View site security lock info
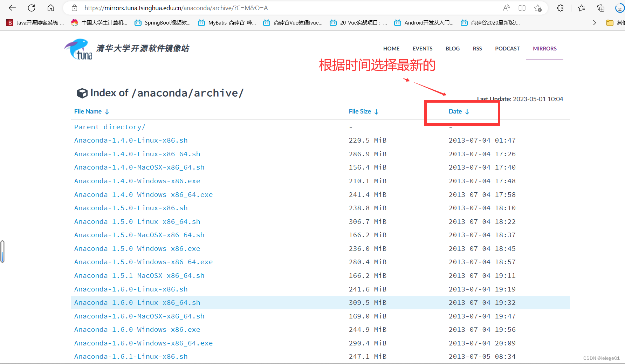Viewport: 625px width, 364px height. click(74, 8)
